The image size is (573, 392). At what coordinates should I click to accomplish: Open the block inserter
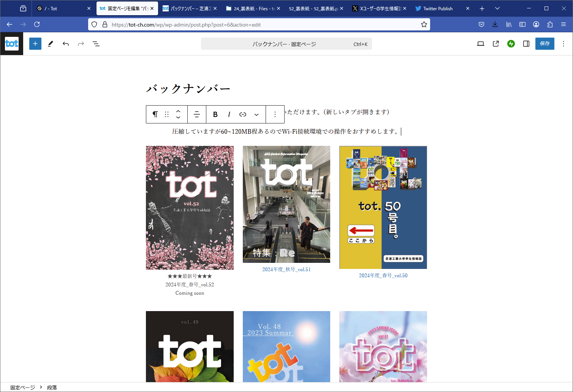click(x=35, y=43)
